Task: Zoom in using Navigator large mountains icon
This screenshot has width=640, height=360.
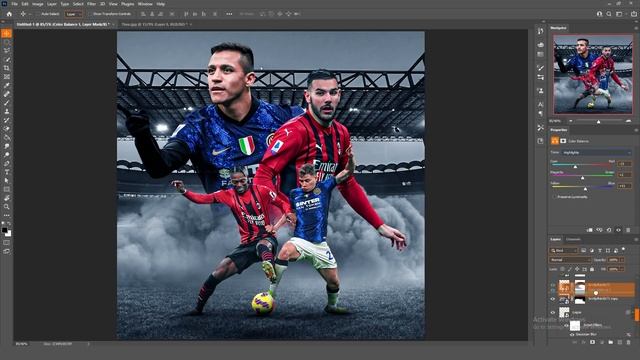Action: click(x=628, y=121)
